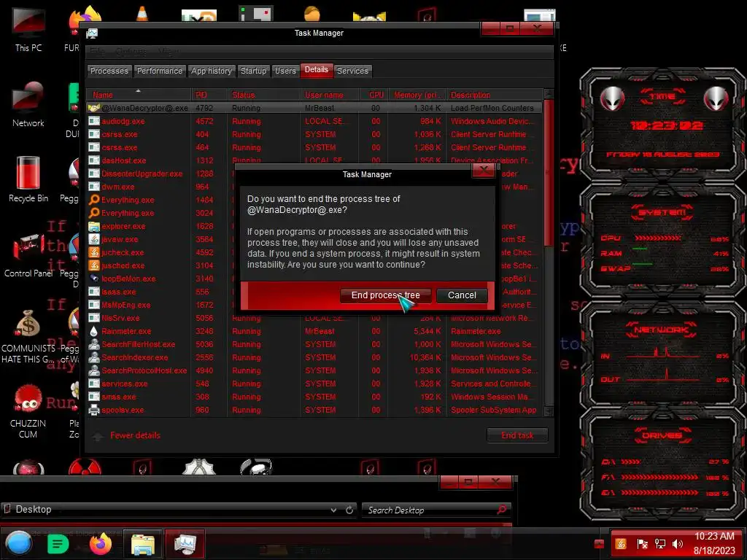Sort by the PID column header

209,95
